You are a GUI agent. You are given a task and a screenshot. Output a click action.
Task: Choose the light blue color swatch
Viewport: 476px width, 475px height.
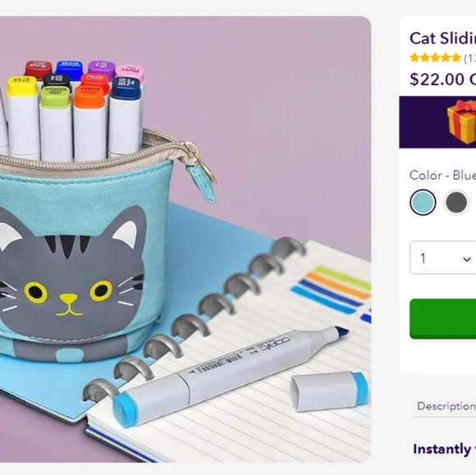pos(423,203)
